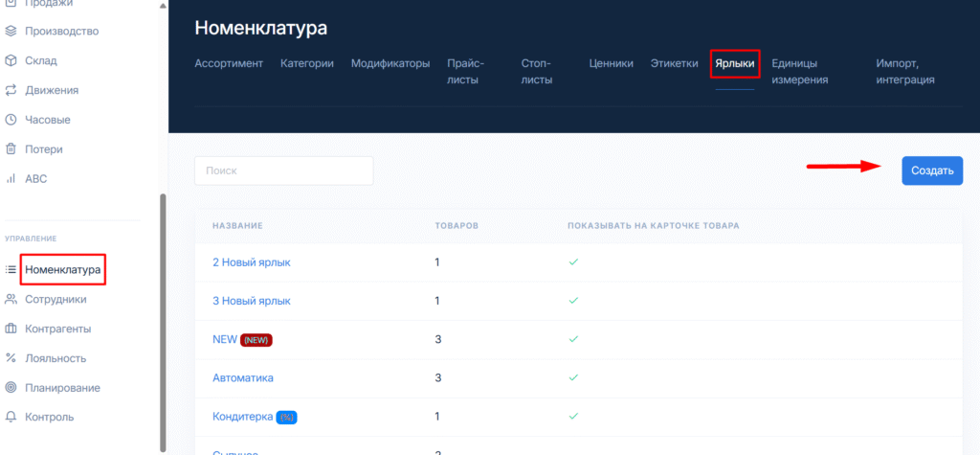980x455 pixels.
Task: Click the sidebar scroll-up arrow
Action: 163,6
